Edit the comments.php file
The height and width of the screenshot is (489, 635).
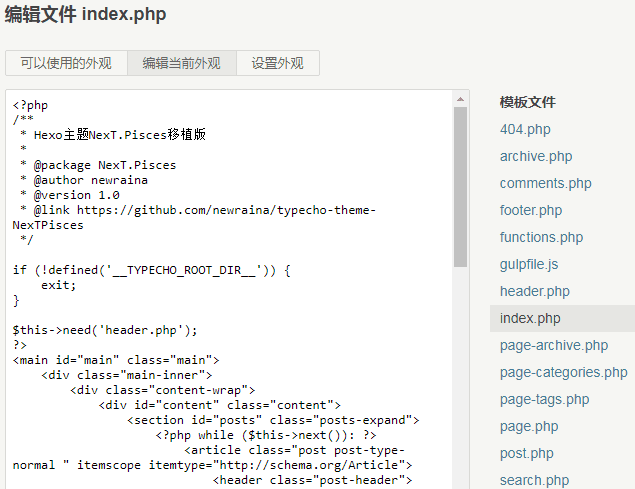[x=545, y=183]
